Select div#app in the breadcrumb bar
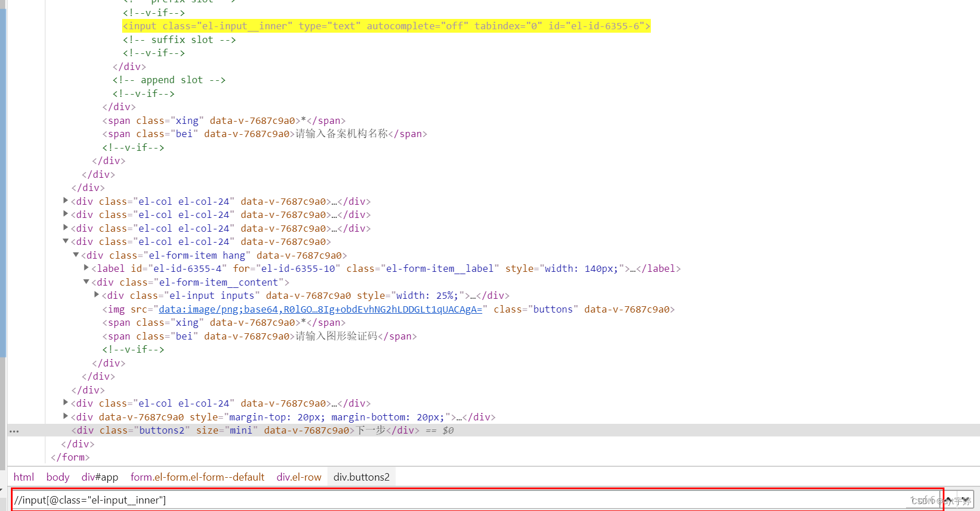Image resolution: width=980 pixels, height=511 pixels. tap(100, 477)
